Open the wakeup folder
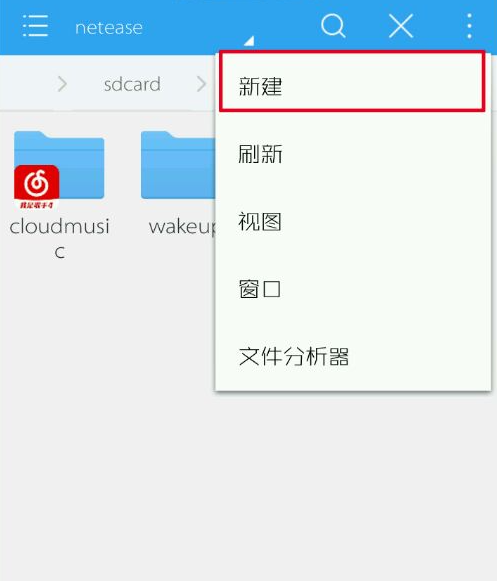 [178, 165]
